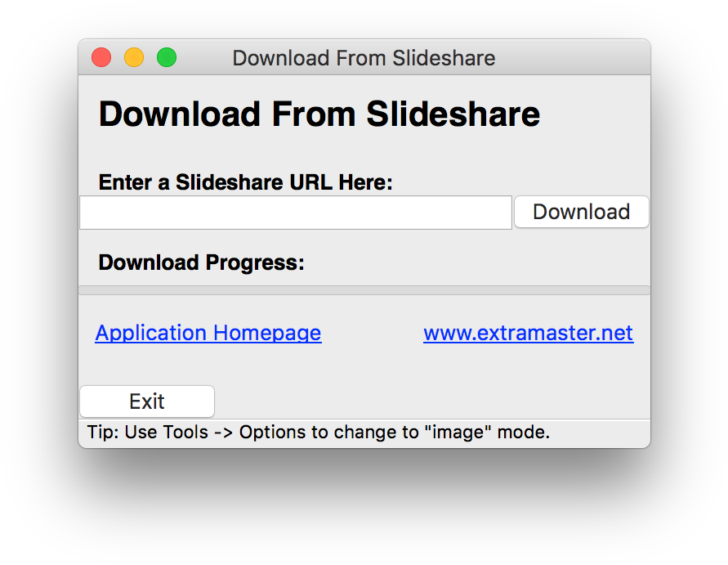Click the Slideshare URL input field
The width and height of the screenshot is (728, 565).
coord(296,213)
